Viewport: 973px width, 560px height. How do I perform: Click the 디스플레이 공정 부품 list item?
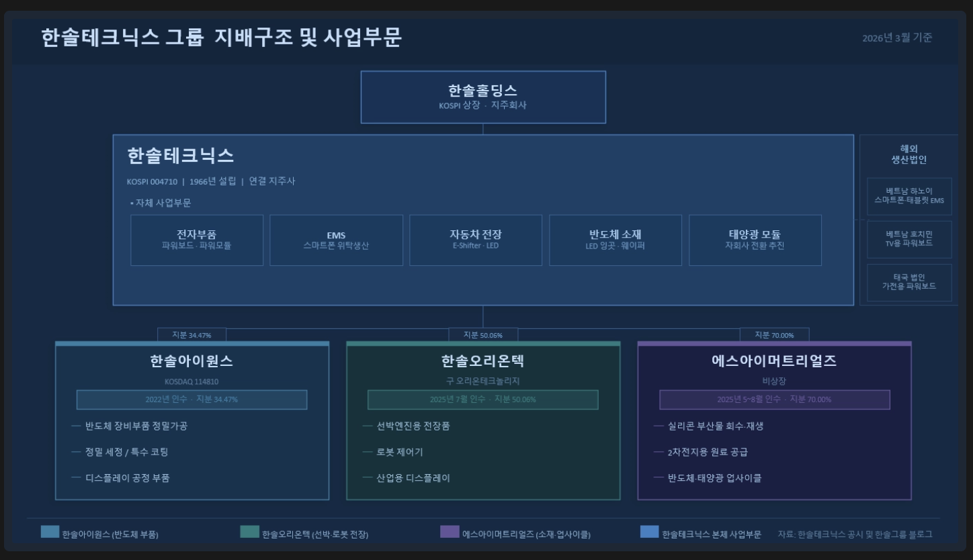tap(128, 478)
